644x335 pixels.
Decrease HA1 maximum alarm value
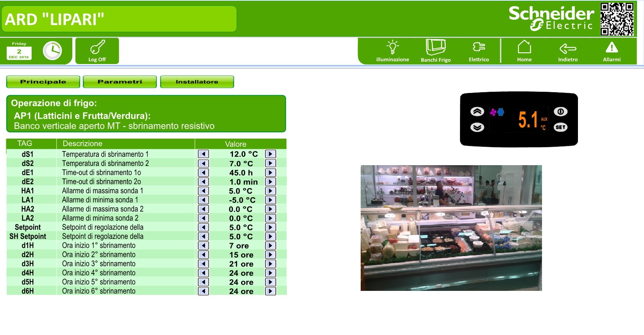[x=203, y=191]
